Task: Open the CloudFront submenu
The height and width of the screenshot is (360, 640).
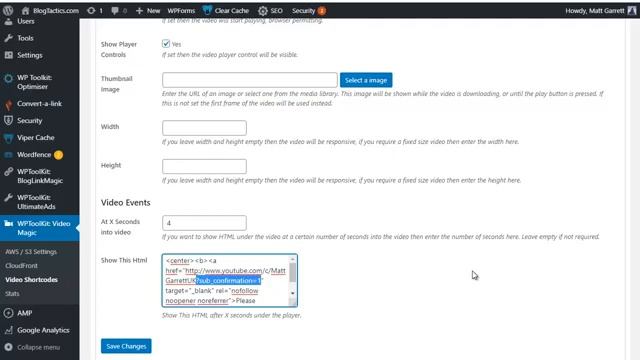Action: click(x=22, y=266)
